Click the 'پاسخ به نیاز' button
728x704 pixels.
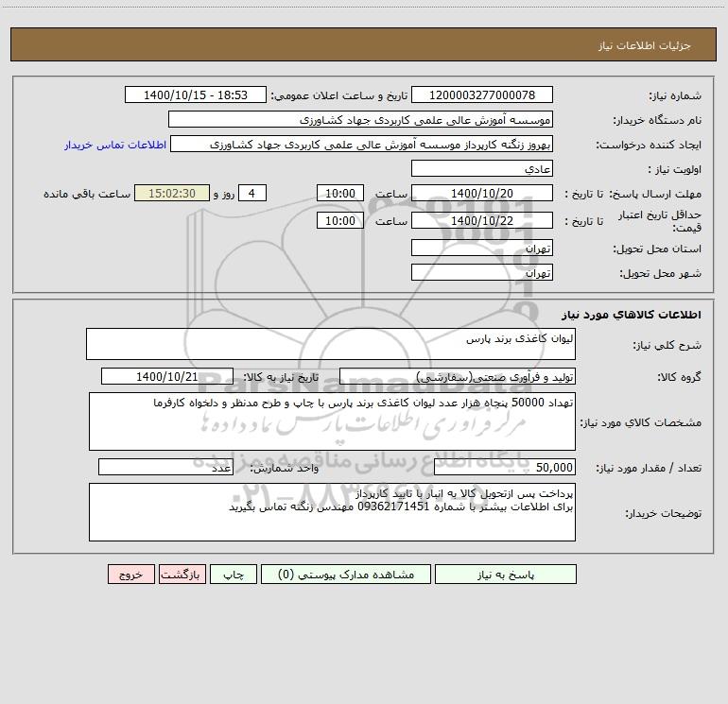[x=505, y=574]
